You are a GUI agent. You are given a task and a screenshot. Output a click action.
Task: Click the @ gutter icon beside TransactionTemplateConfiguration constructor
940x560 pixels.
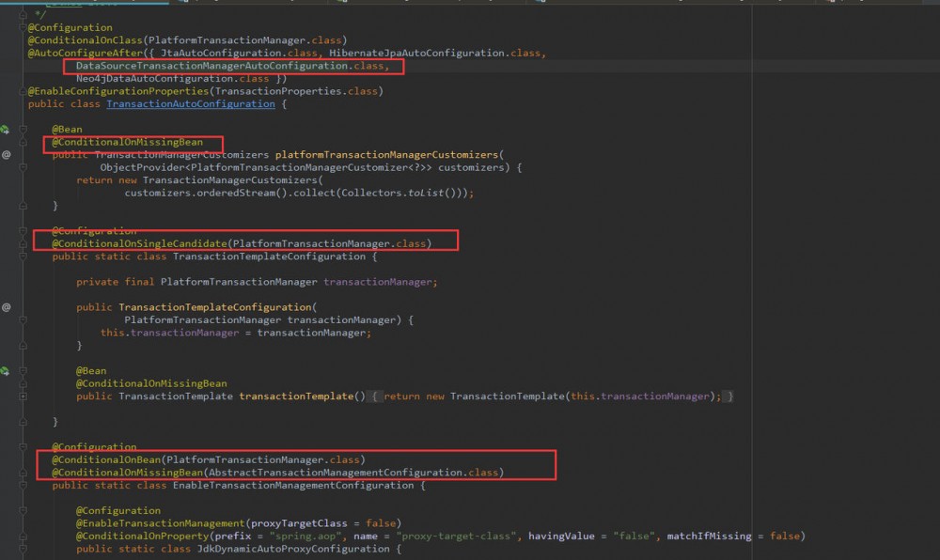(x=6, y=307)
